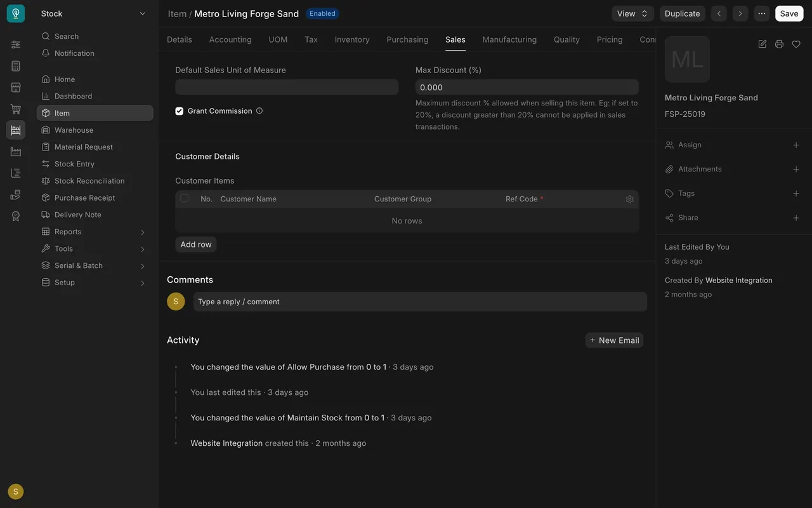Go to previous item with left arrow
Screen dimensions: 812x508
click(719, 13)
